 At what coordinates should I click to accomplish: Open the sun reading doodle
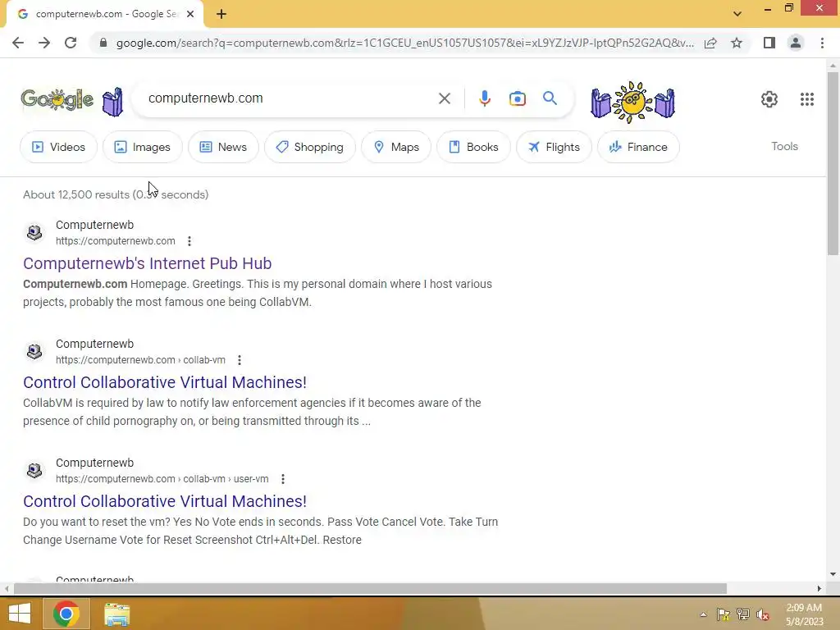[x=632, y=102]
